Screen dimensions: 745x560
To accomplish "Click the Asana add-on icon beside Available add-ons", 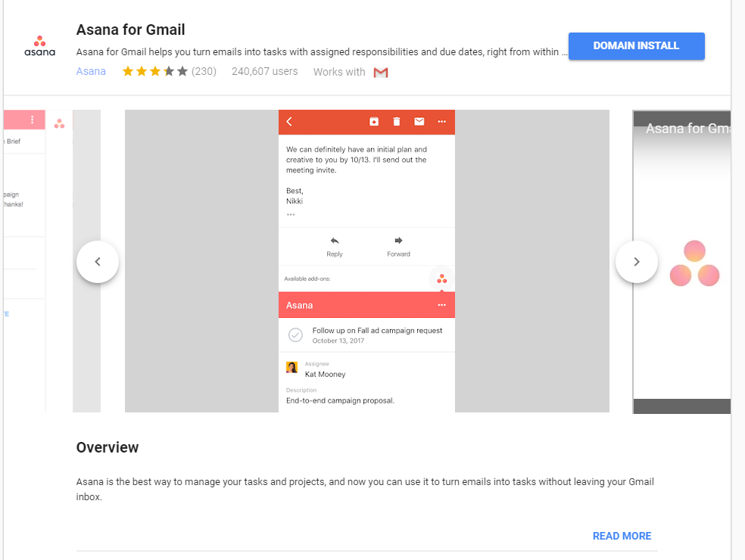I will point(441,278).
